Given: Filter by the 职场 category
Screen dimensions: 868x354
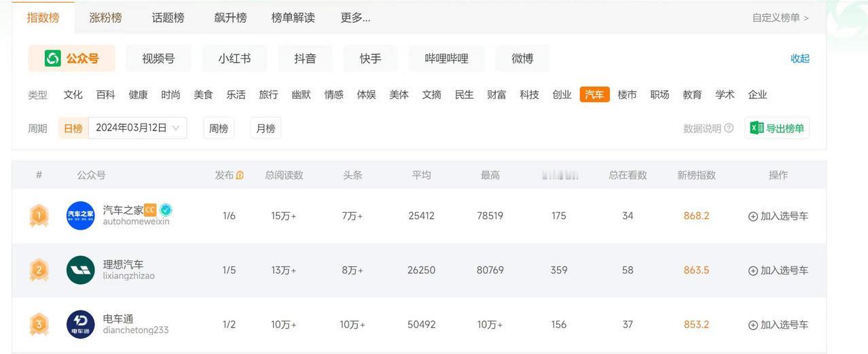Looking at the screenshot, I should (x=659, y=94).
